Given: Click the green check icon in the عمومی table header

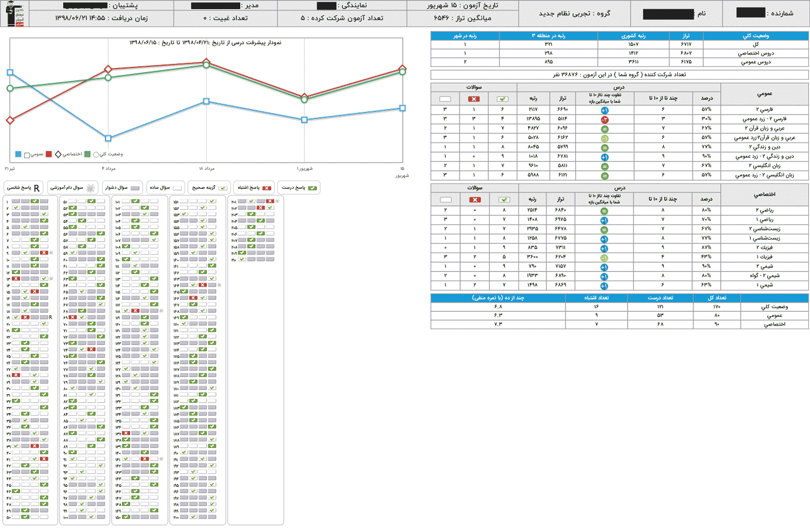Looking at the screenshot, I should [x=502, y=99].
